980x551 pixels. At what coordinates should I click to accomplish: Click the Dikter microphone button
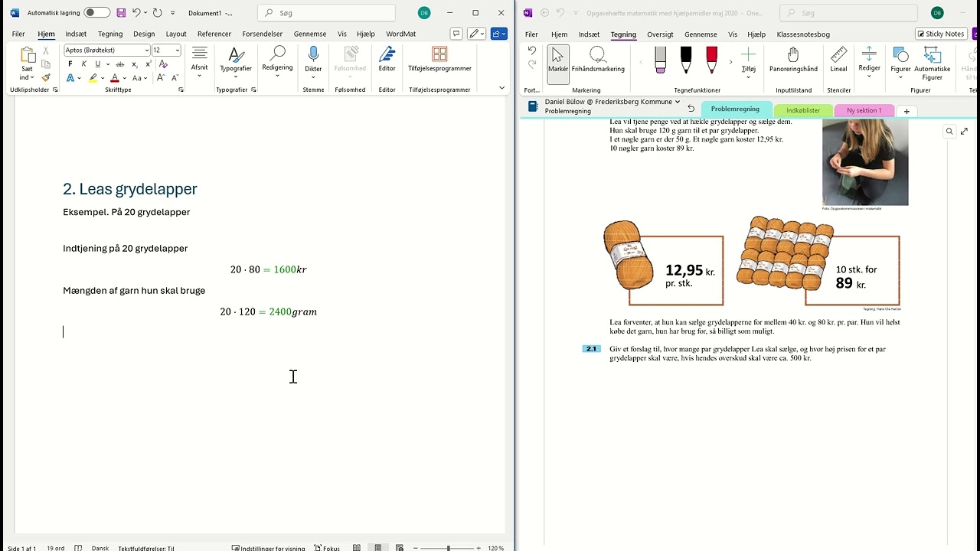(313, 59)
